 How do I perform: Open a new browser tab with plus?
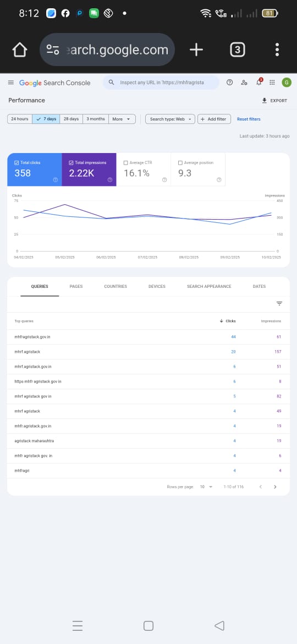196,50
